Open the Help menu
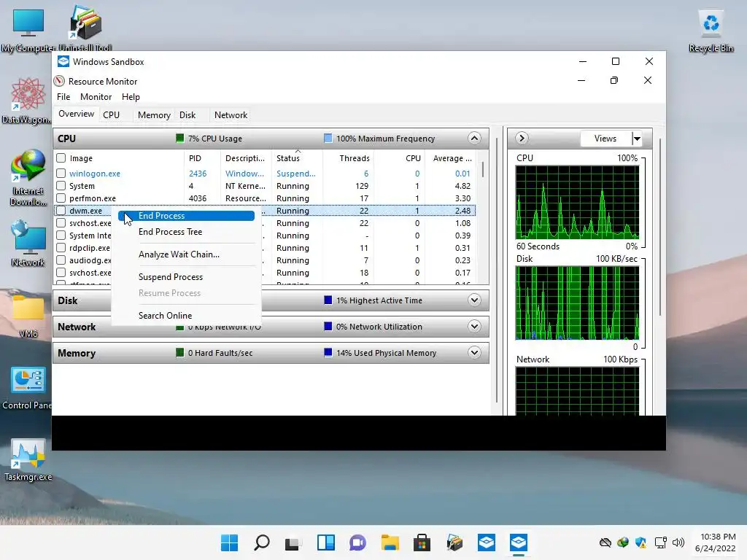 coord(131,97)
